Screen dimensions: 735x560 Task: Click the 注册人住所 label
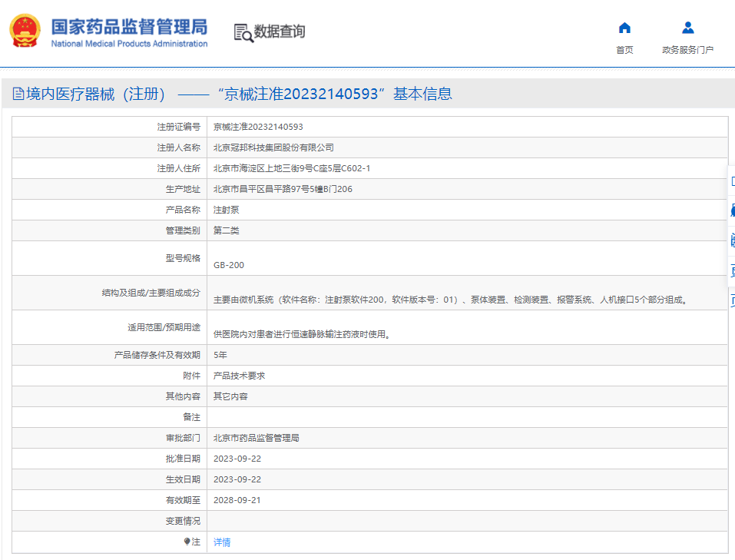coord(179,168)
